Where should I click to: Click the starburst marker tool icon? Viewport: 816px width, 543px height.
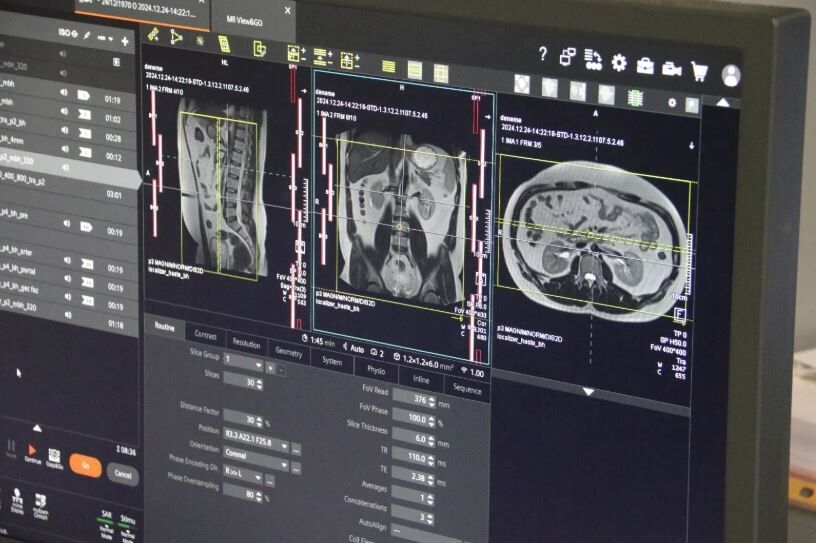coord(200,41)
